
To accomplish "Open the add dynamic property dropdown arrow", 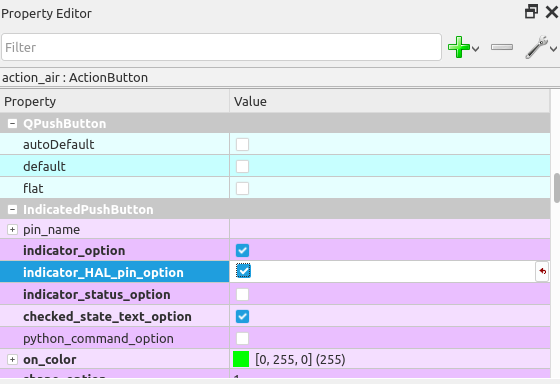I will click(x=475, y=49).
